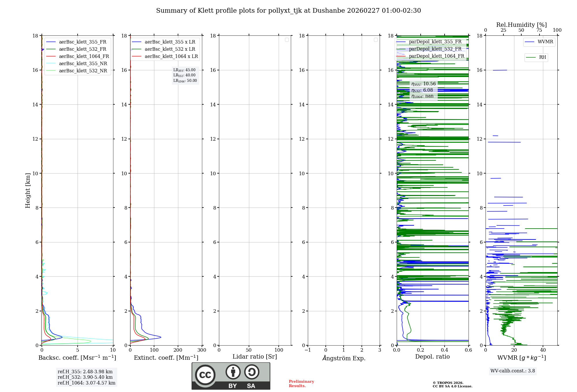Click the ShareAlike SA circular arrow icon

click(252, 372)
